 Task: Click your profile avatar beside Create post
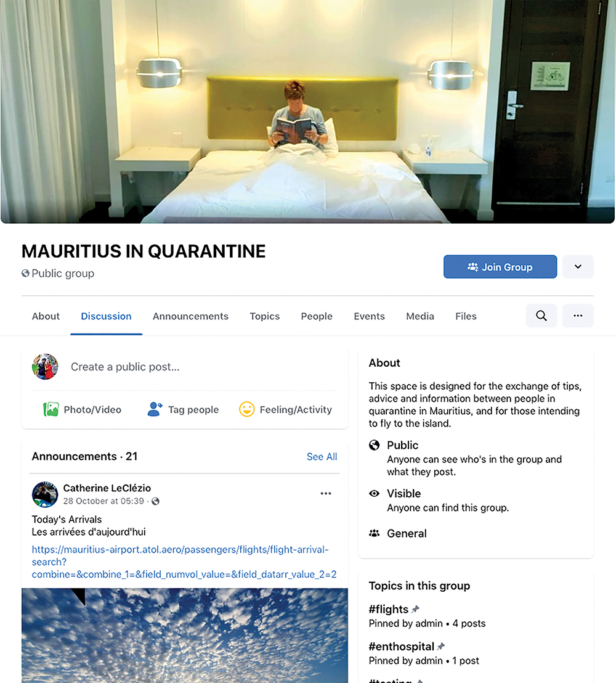45,367
